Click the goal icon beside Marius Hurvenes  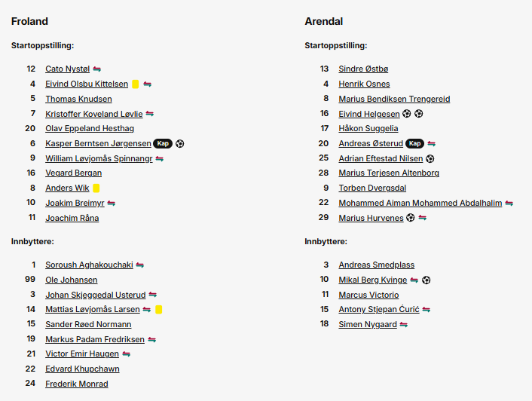411,218
